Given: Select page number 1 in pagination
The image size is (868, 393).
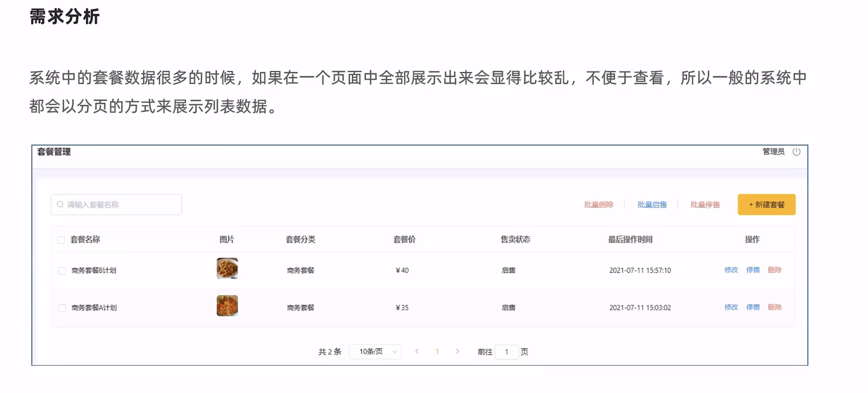Looking at the screenshot, I should coord(437,352).
